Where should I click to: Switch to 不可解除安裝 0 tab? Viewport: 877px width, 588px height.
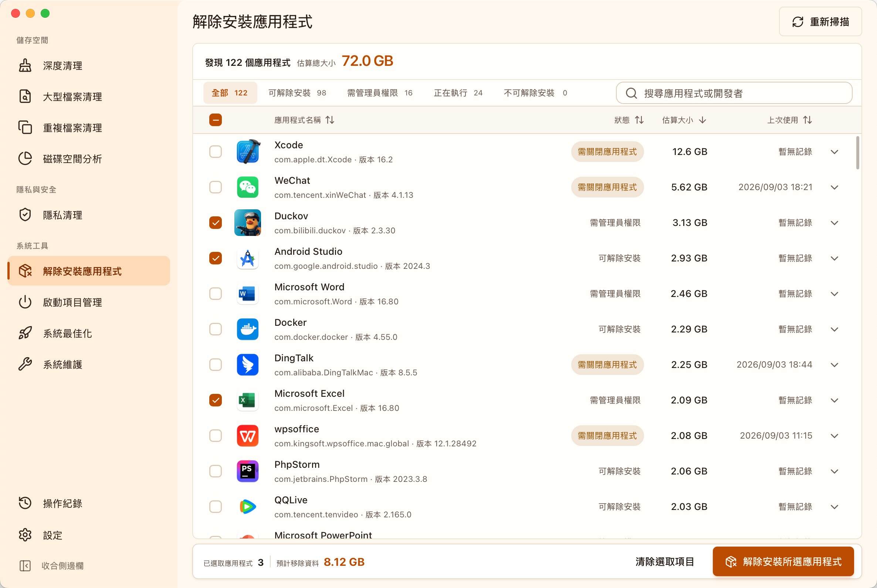click(x=535, y=92)
